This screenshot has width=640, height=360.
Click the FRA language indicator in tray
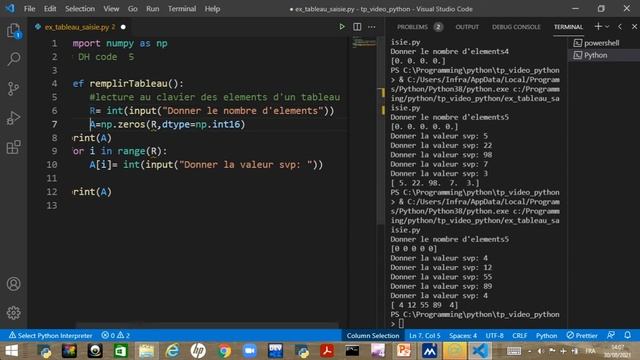pyautogui.click(x=591, y=351)
